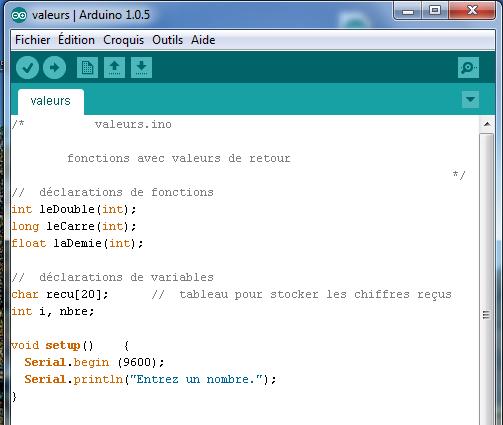Open the Fichier menu

(33, 40)
